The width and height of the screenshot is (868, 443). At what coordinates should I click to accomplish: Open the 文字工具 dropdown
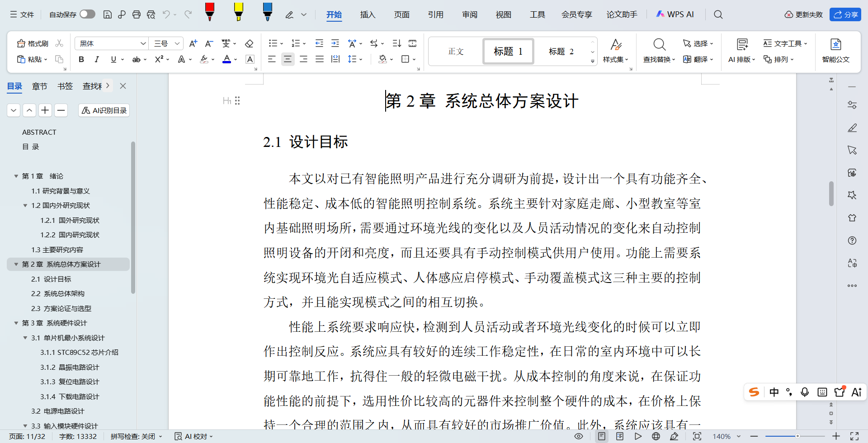[x=785, y=43]
